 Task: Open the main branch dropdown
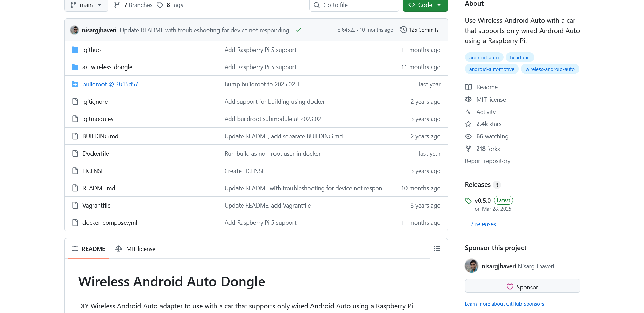tap(86, 5)
